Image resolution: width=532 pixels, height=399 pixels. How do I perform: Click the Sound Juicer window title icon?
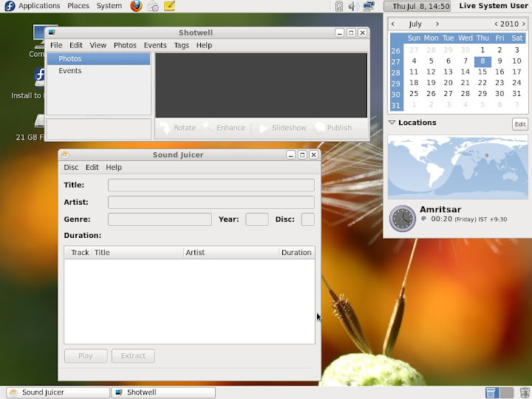(65, 154)
